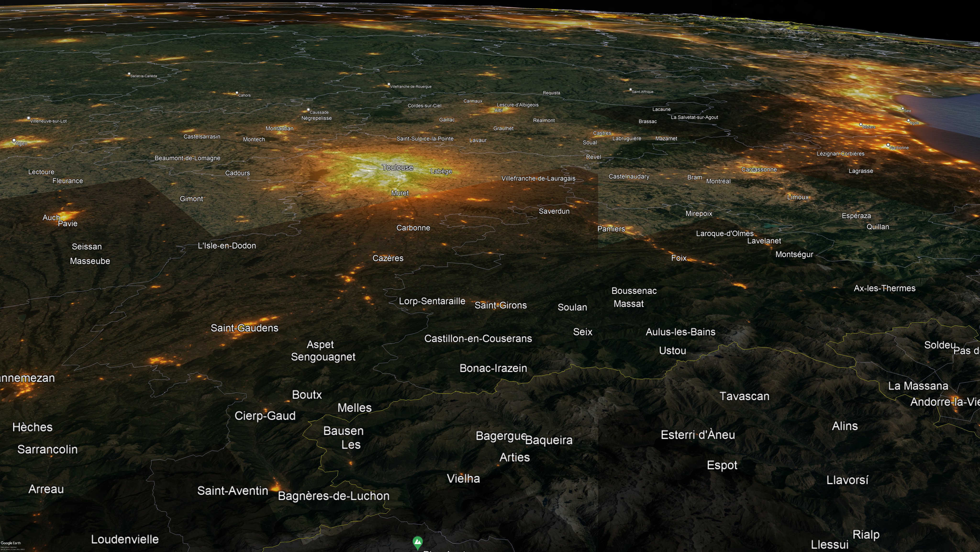The height and width of the screenshot is (552, 980).
Task: Click the Castillon-en-Couserans label
Action: coord(478,338)
